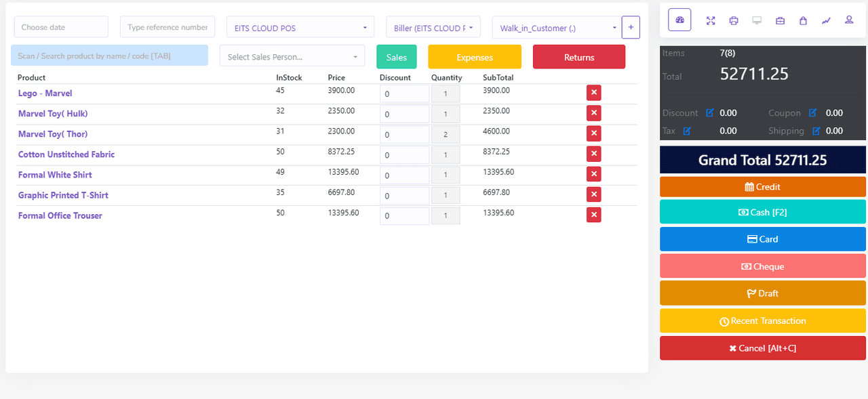Expand the Biller dropdown
This screenshot has height=399, width=868.
coord(433,27)
